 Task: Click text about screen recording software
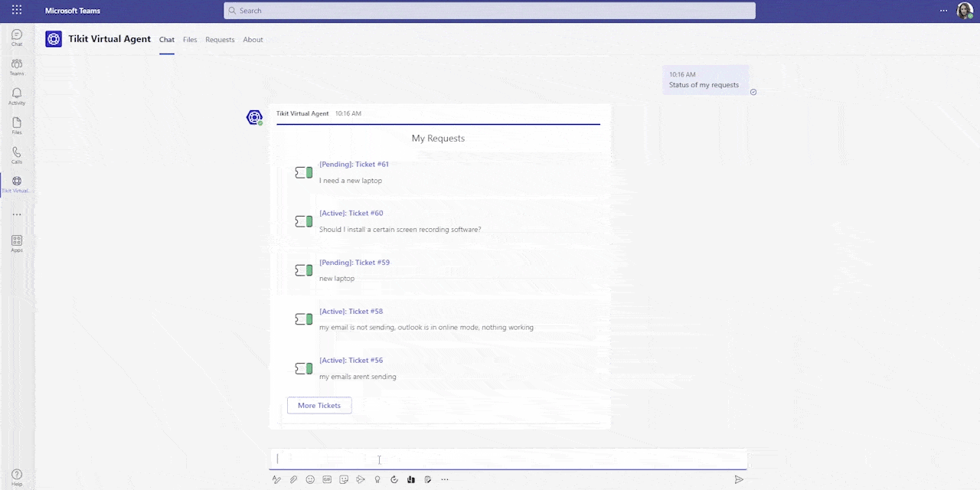[400, 230]
